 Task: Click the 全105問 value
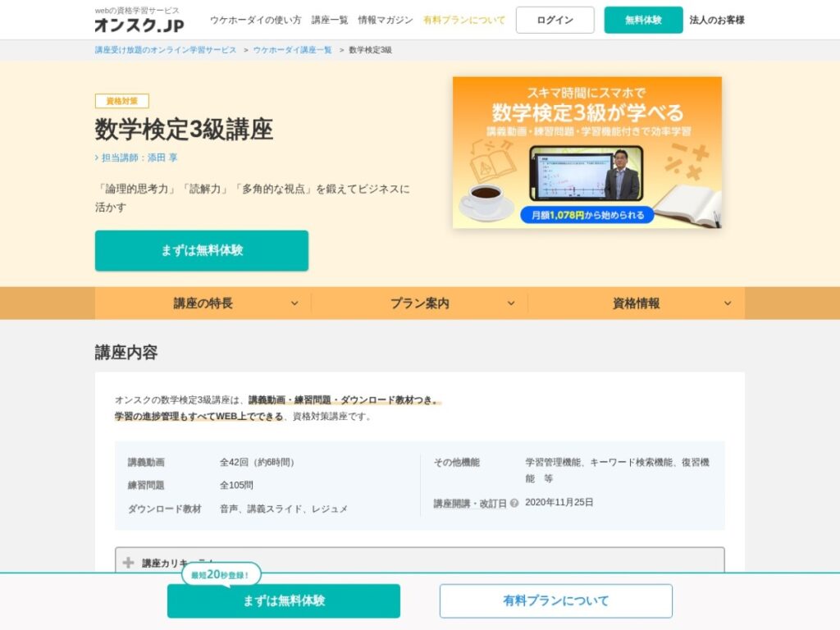[x=236, y=485]
